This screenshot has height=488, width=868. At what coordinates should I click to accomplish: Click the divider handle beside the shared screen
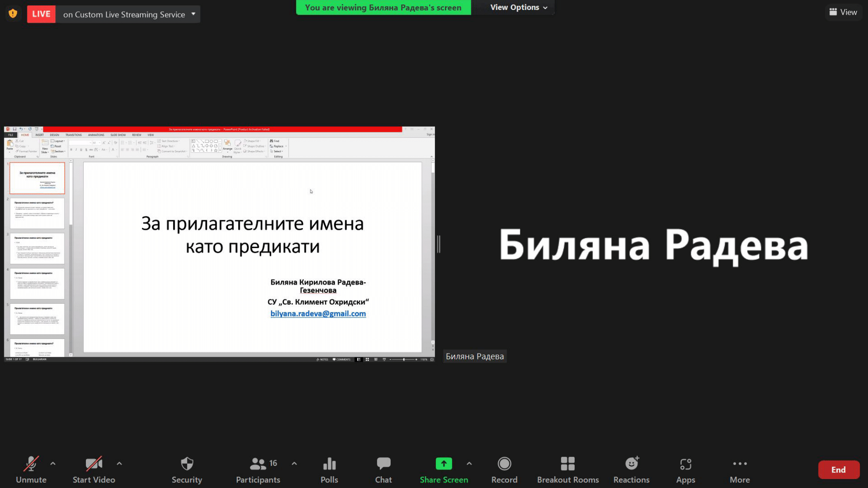(439, 244)
